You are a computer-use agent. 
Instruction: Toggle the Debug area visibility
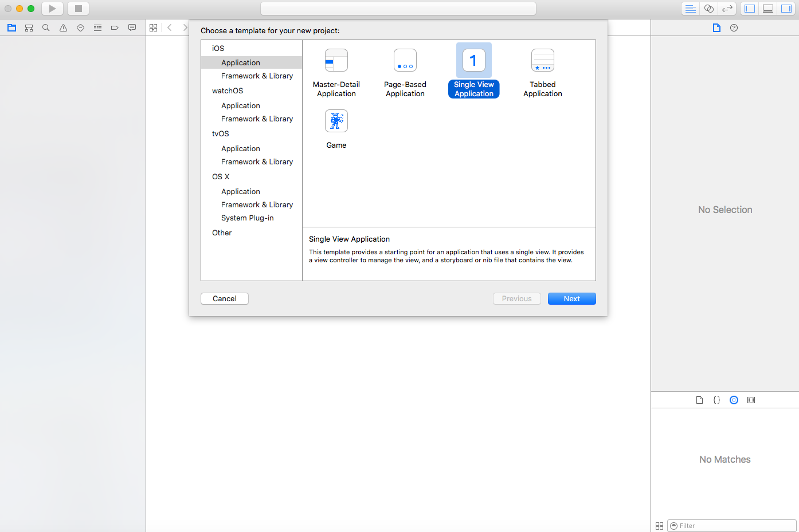[x=768, y=9]
